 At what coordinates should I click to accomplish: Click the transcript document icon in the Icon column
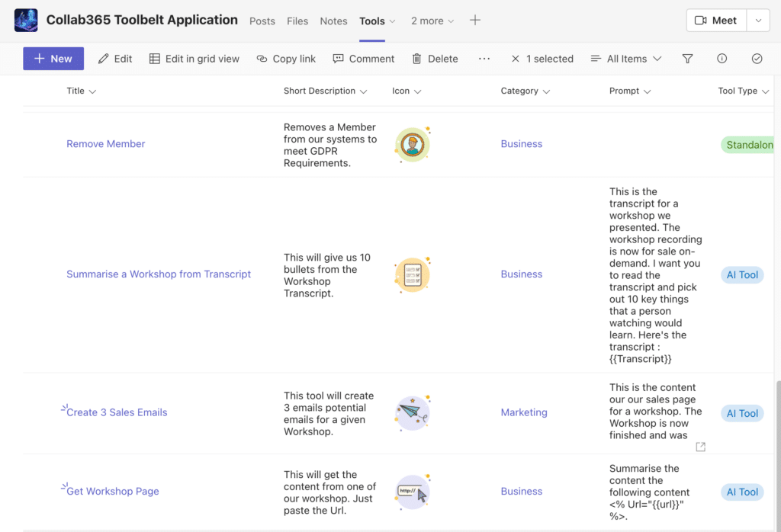(x=412, y=274)
